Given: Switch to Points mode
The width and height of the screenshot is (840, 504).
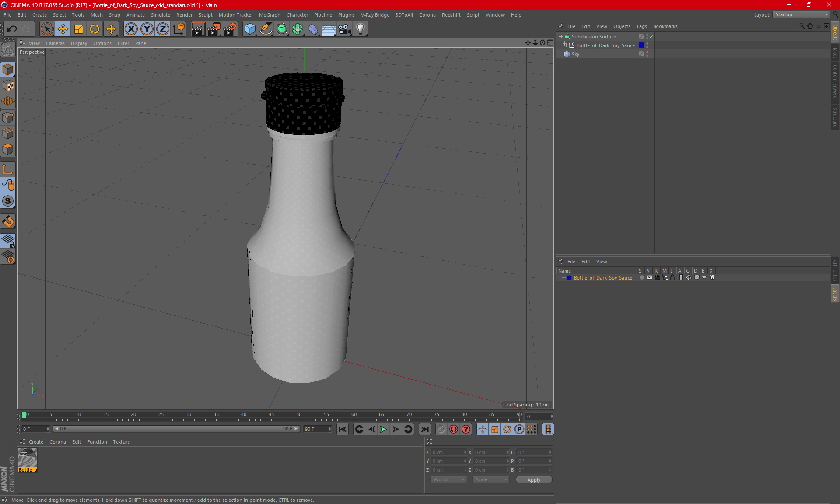Looking at the screenshot, I should (x=8, y=118).
